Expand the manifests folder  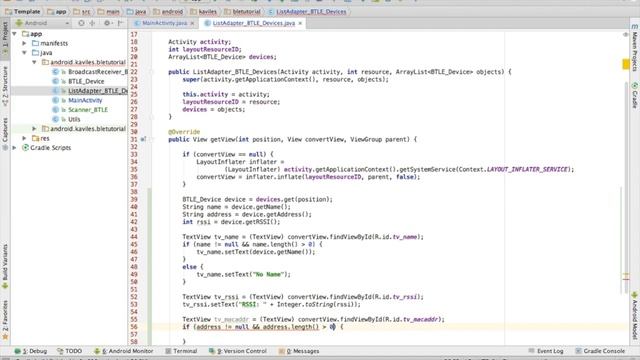tap(24, 43)
